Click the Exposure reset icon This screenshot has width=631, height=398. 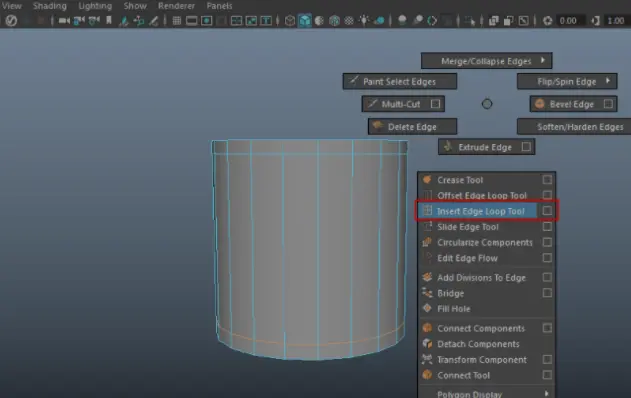[x=547, y=21]
